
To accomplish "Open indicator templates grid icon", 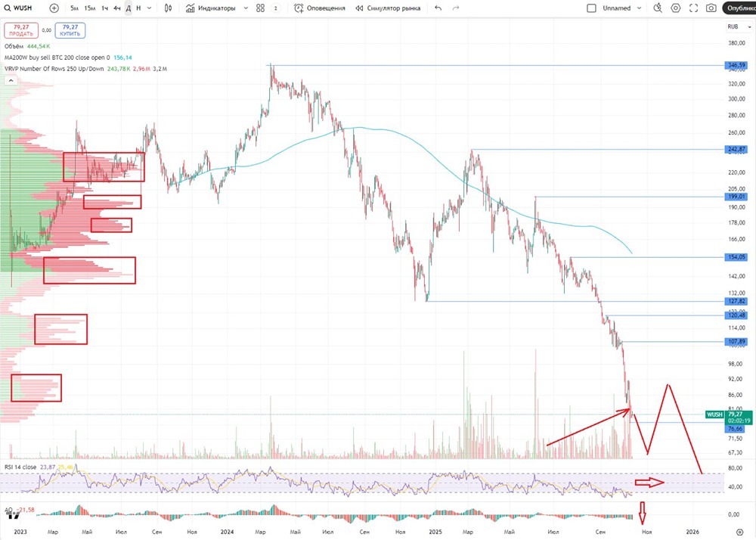I will point(260,8).
